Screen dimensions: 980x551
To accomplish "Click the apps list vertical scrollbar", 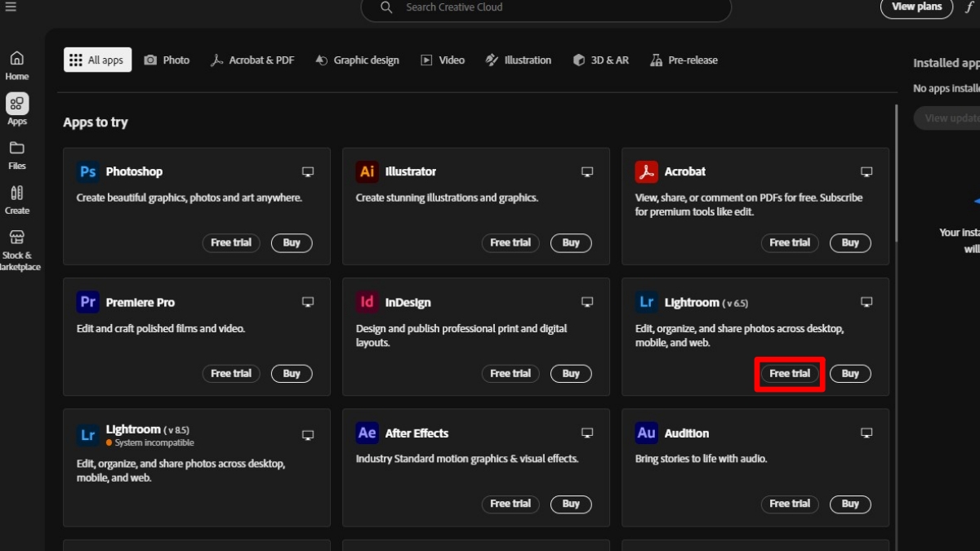I will pyautogui.click(x=896, y=171).
